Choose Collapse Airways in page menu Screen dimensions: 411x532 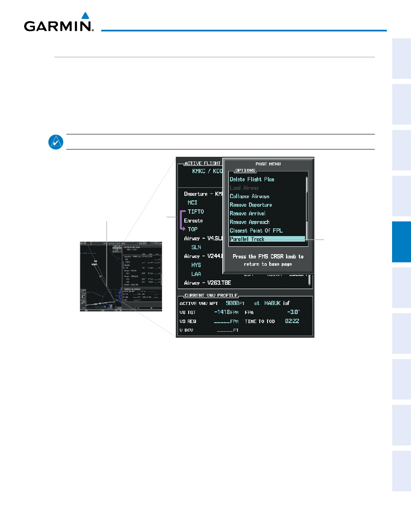pos(249,196)
